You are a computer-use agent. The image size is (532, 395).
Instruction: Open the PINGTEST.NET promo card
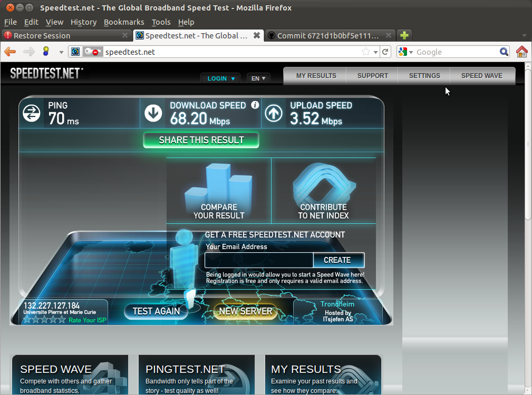pyautogui.click(x=197, y=374)
